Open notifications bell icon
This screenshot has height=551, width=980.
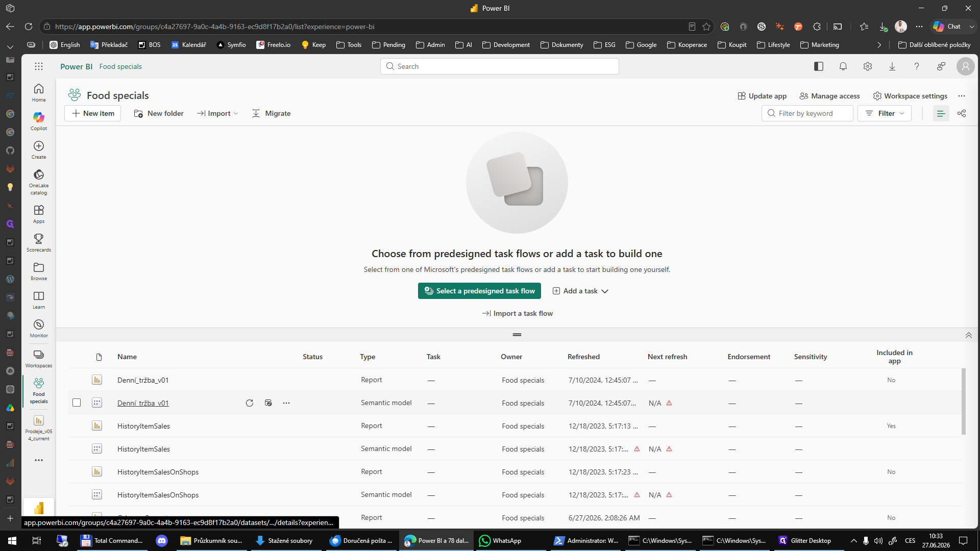click(x=843, y=66)
